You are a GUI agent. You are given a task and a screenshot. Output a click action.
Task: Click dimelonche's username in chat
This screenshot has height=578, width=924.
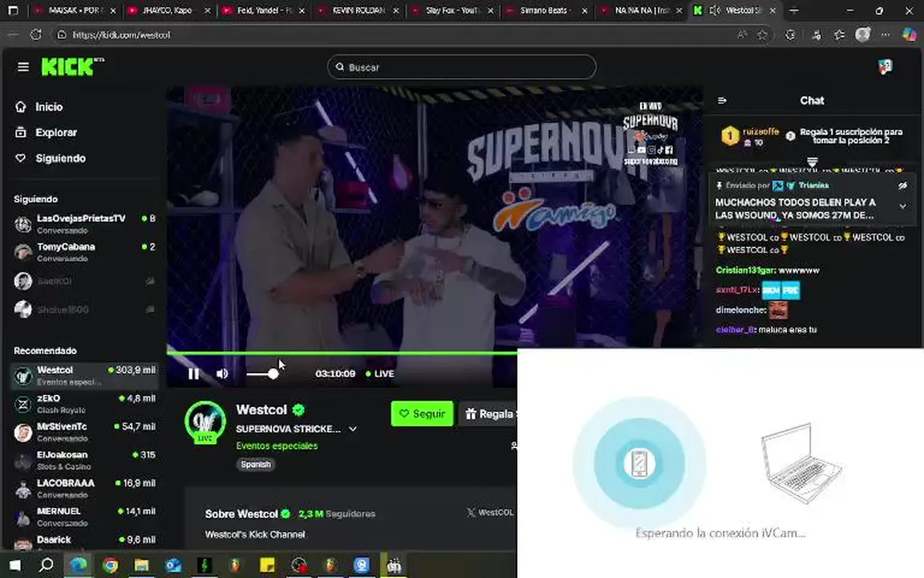740,310
